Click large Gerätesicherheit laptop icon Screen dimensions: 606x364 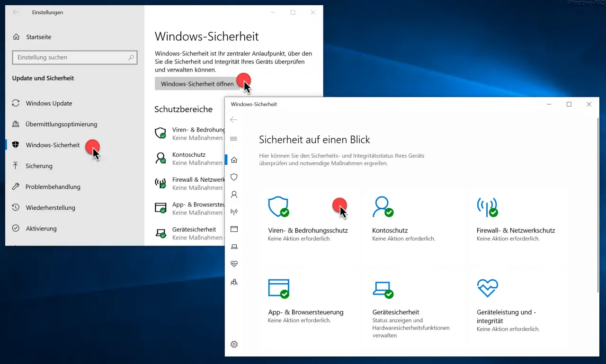coord(383,290)
